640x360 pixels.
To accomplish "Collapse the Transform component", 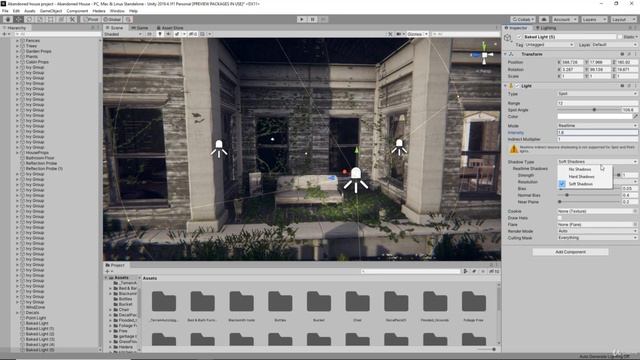I will pos(506,54).
